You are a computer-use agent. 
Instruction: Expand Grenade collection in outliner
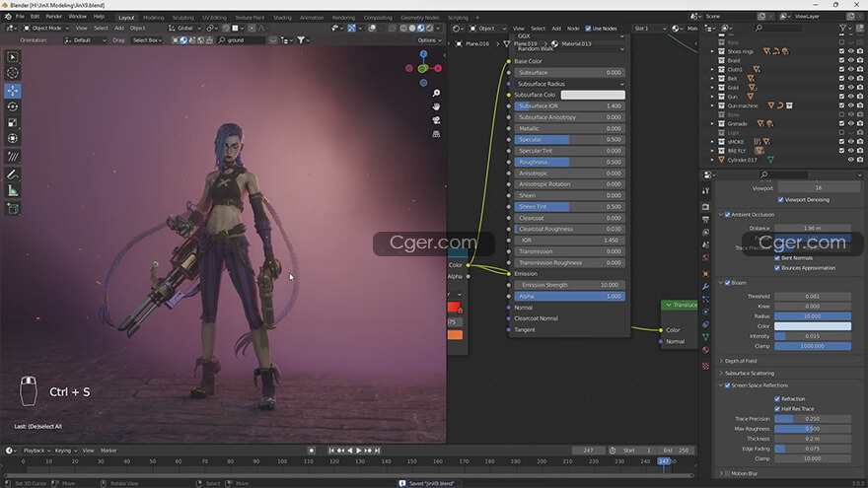[712, 124]
